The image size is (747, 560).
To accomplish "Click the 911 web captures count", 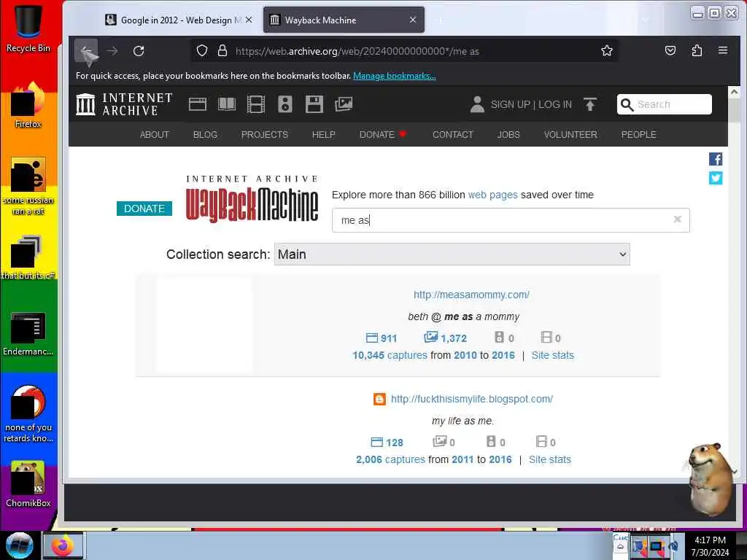I will [382, 338].
